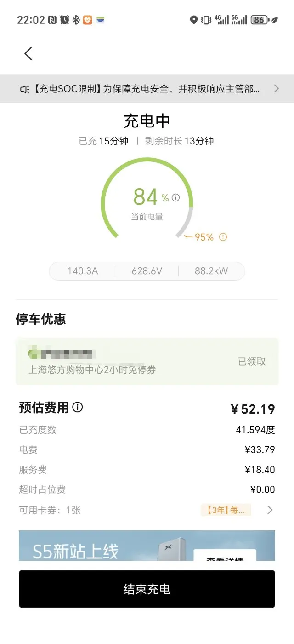This screenshot has width=294, height=644.
Task: Open info icon beside 84% battery
Action: 175,198
